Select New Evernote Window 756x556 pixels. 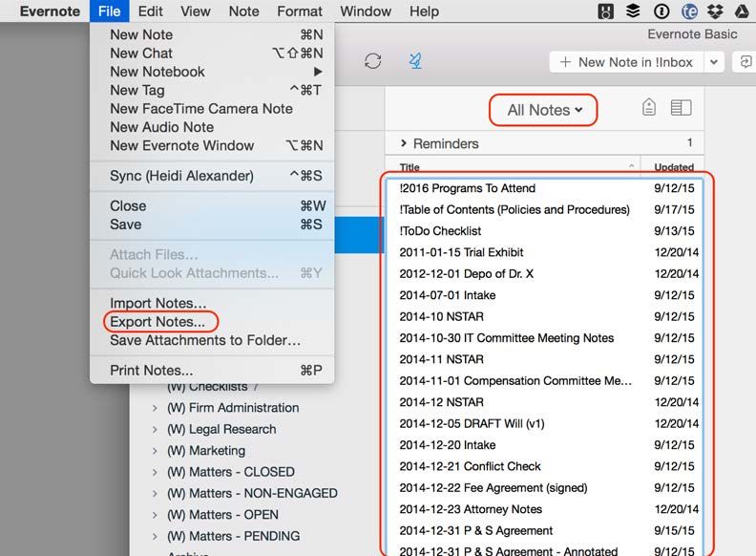tap(212, 145)
